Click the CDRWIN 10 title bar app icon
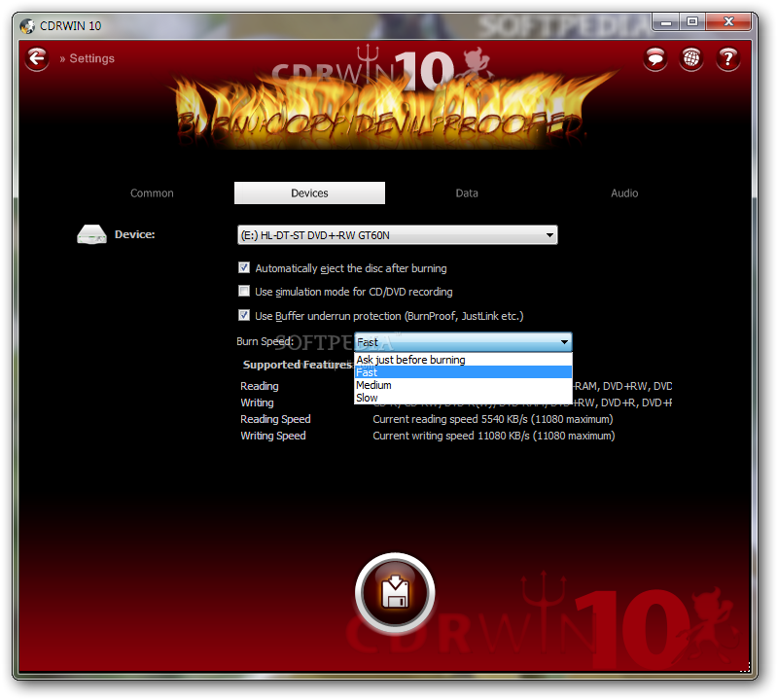This screenshot has width=778, height=700. click(x=27, y=26)
